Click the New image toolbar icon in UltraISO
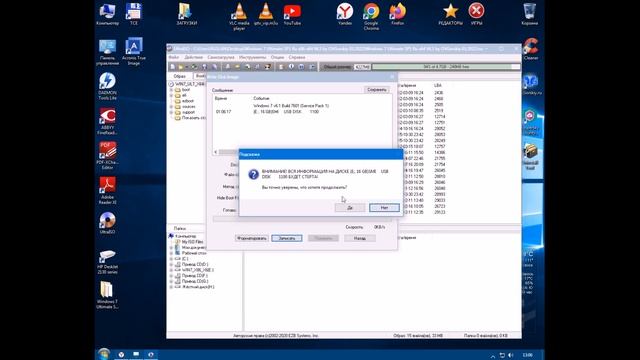Image resolution: width=640 pixels, height=360 pixels. 173,67
